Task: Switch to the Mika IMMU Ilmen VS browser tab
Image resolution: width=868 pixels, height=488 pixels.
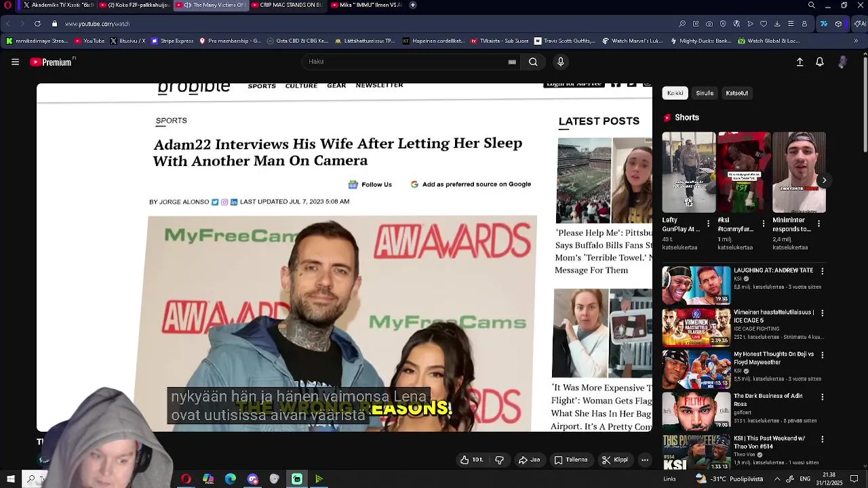Action: point(366,5)
